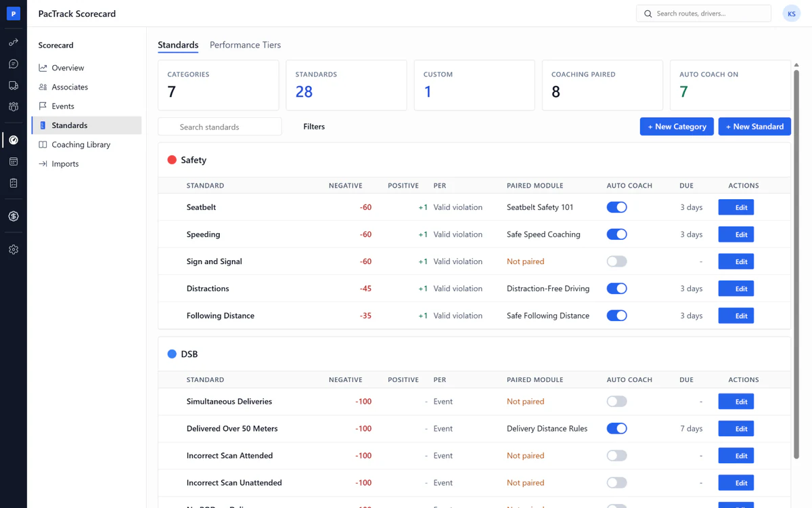Open the calendar icon in the rail
The image size is (812, 508).
coord(14,161)
